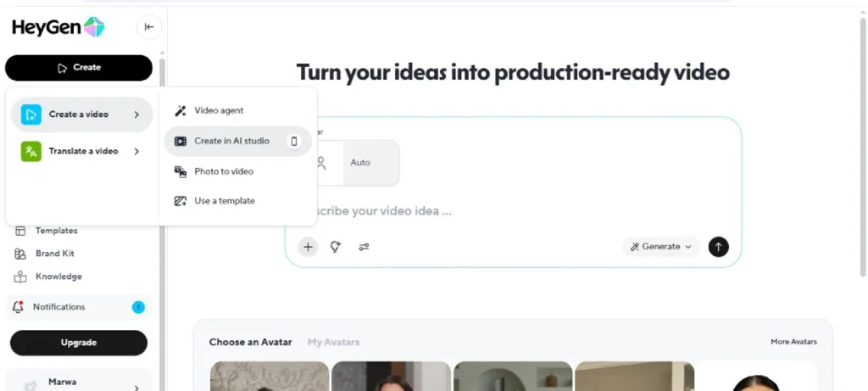Screen dimensions: 868x391
Task: Choose Photo to video option
Action: coord(224,171)
